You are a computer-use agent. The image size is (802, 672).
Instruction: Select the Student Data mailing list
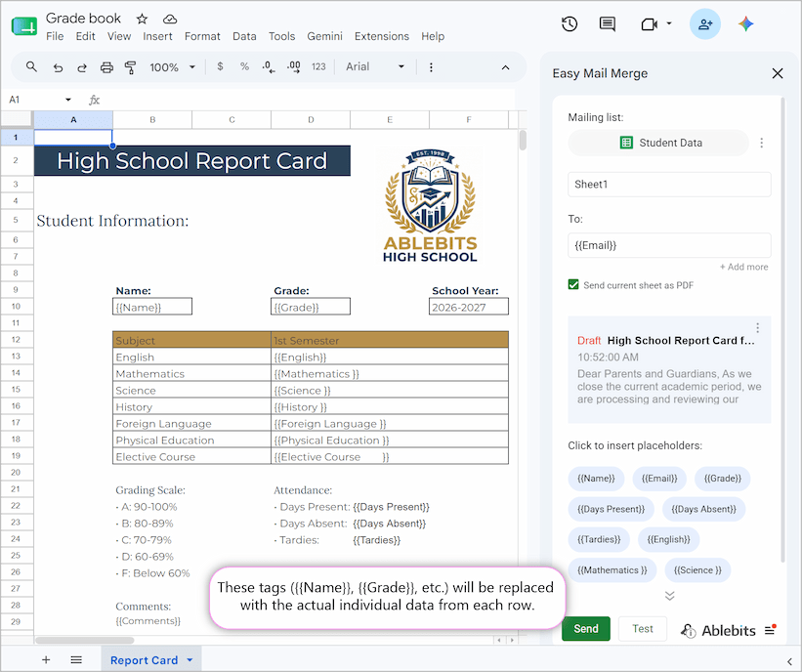658,143
